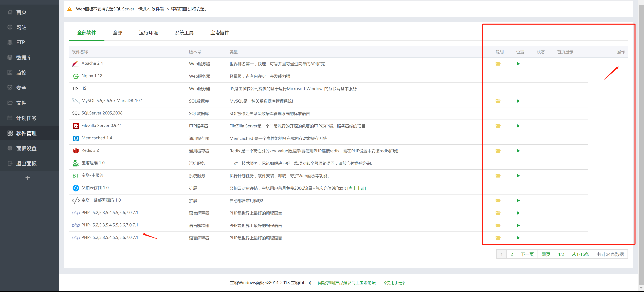Click the 计划任务 calendar icon in sidebar
This screenshot has width=644, height=292.
click(x=10, y=118)
